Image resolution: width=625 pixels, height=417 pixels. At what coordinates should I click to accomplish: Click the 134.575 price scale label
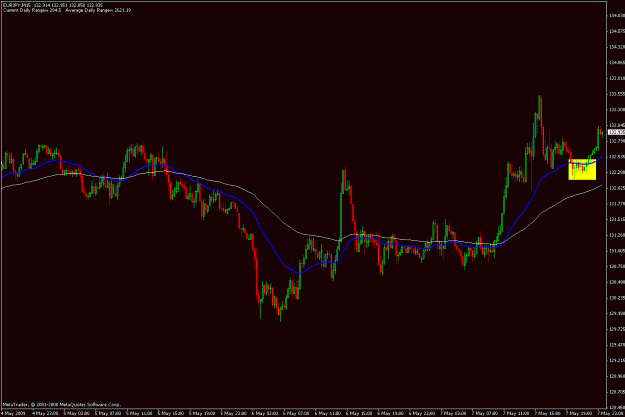(617, 31)
